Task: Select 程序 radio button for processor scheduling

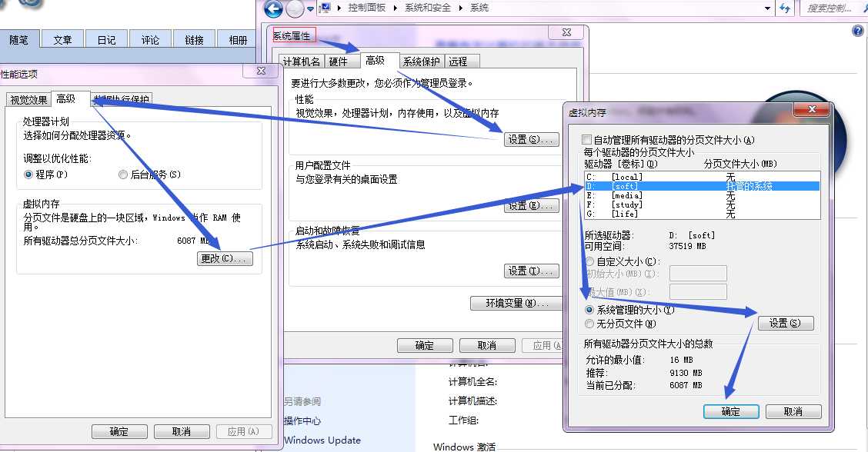Action: pos(28,174)
